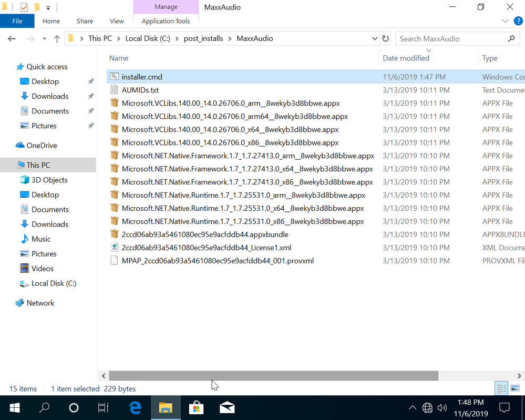Expand chevron after post_installs breadcrumb
525x420 pixels.
pos(230,39)
